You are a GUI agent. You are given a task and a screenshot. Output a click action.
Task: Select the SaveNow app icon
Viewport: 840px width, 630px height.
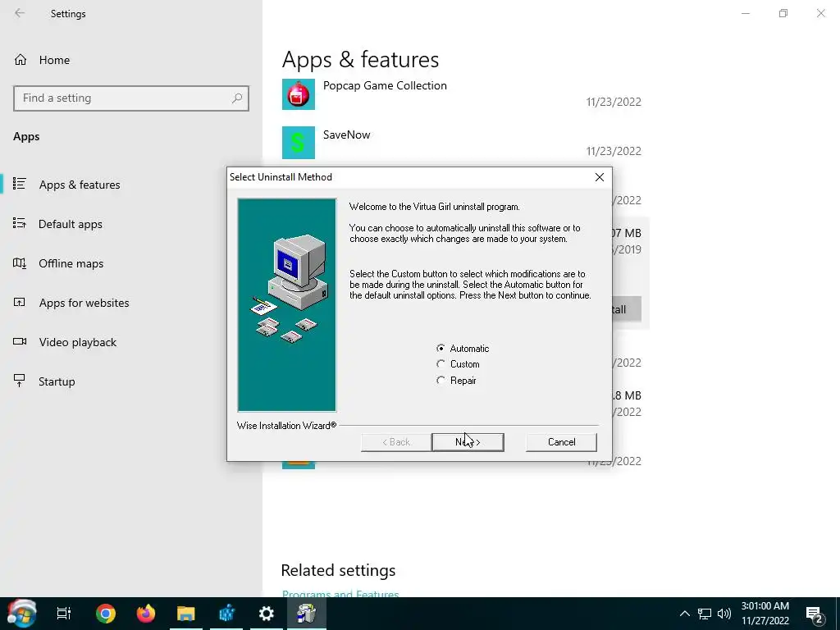[299, 143]
